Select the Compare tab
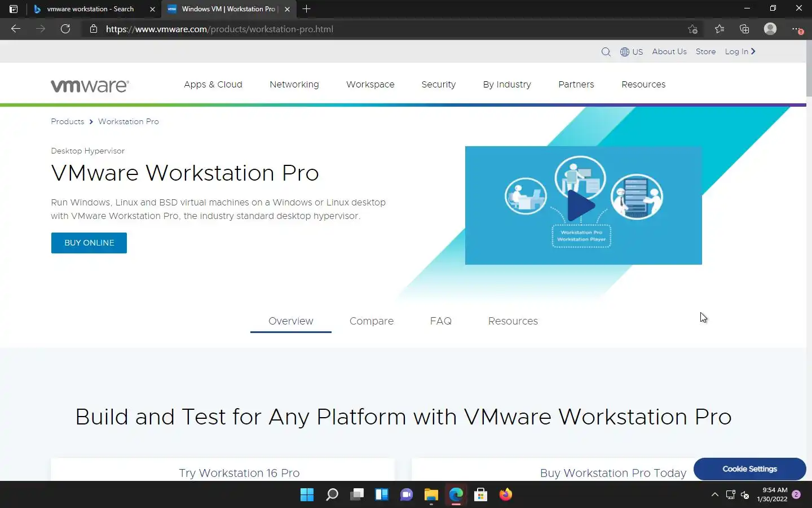 [372, 321]
